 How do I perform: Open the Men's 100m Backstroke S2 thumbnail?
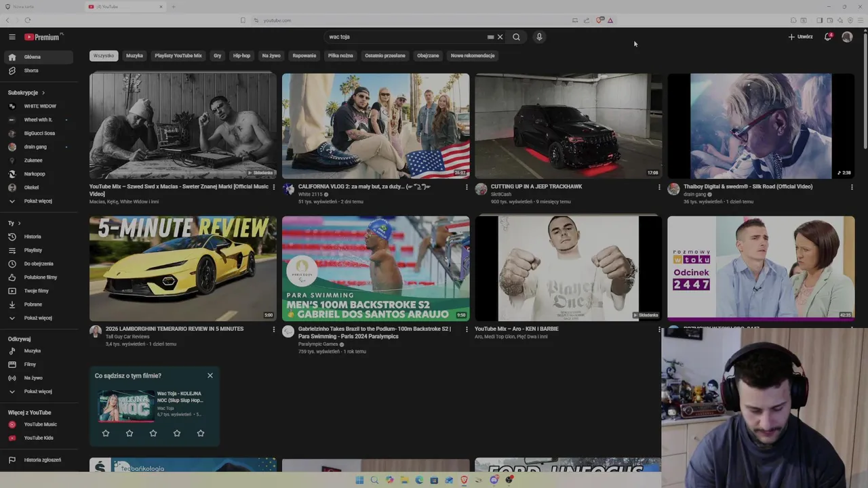click(376, 268)
